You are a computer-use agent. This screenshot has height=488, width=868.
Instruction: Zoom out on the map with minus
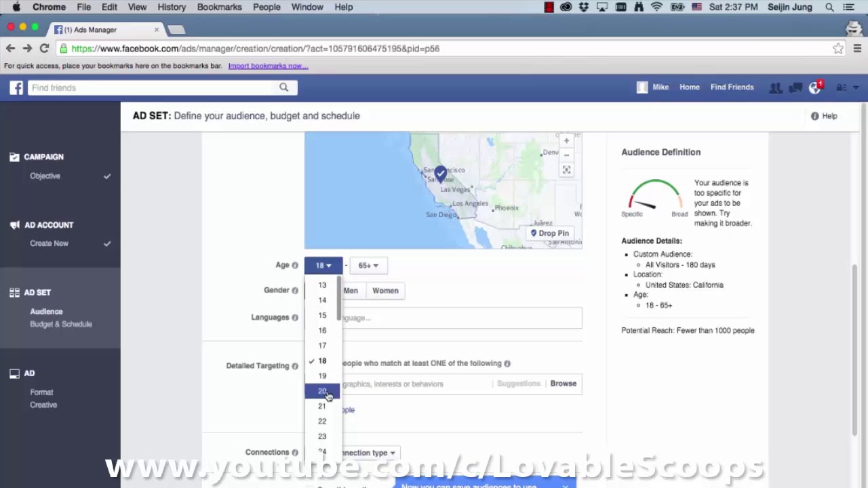[x=566, y=155]
